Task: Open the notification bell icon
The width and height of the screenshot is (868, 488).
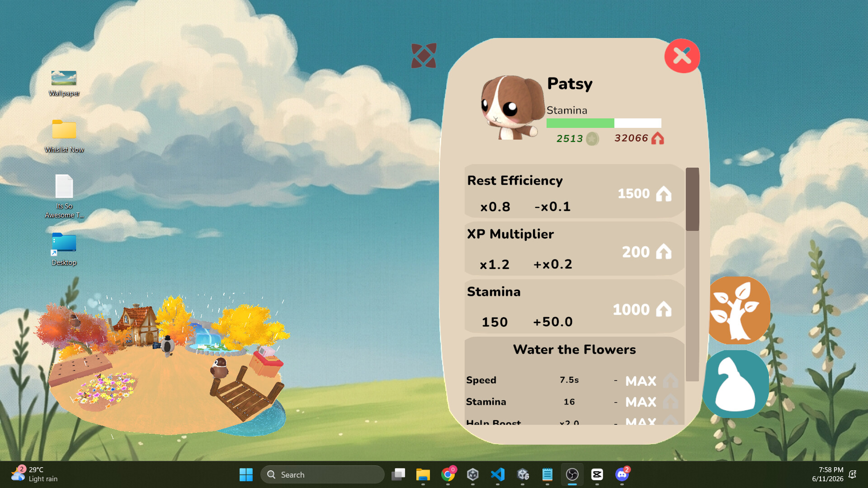Action: pyautogui.click(x=853, y=474)
